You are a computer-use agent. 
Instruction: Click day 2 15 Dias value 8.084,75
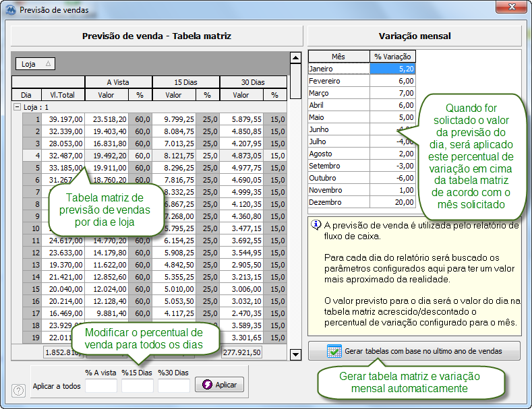click(x=174, y=131)
